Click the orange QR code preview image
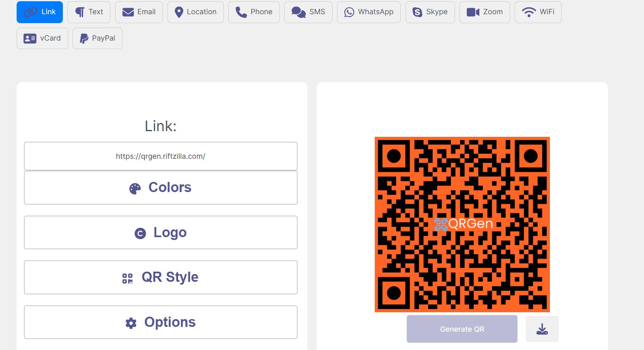This screenshot has width=644, height=350. point(462,225)
